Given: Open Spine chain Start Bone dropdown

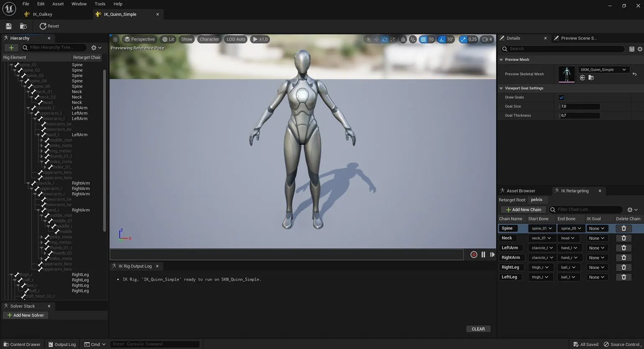Looking at the screenshot, I should click(x=542, y=228).
